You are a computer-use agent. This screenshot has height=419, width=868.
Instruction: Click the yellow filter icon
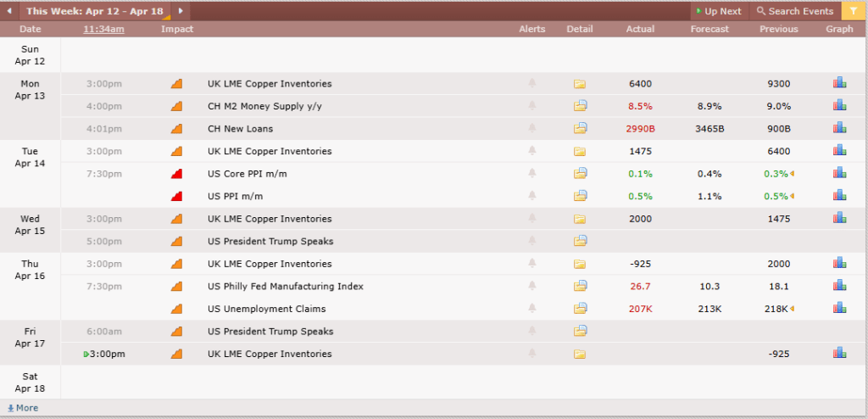853,11
